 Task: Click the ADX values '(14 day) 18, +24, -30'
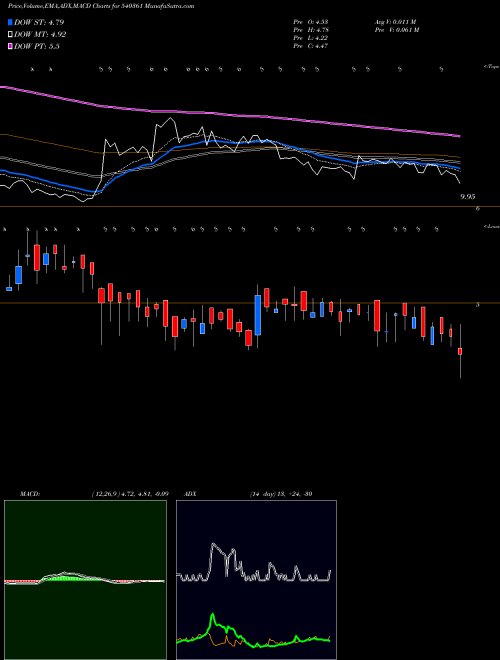tap(281, 494)
